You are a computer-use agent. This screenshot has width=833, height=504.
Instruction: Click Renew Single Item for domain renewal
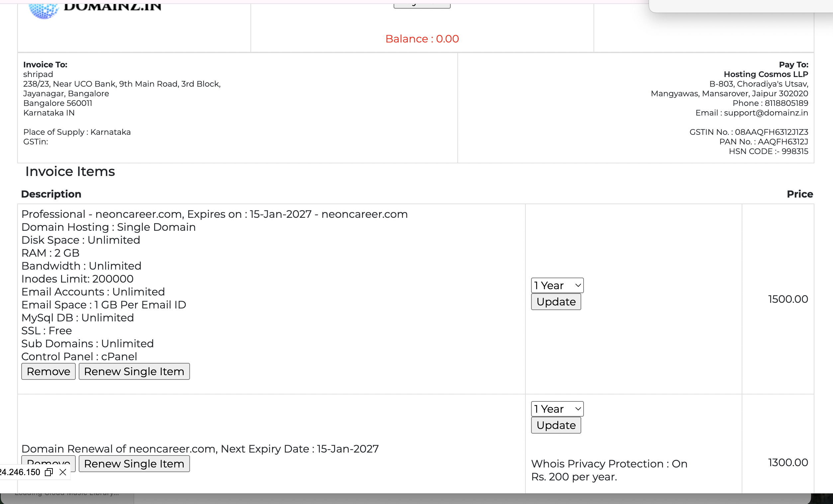pyautogui.click(x=134, y=464)
